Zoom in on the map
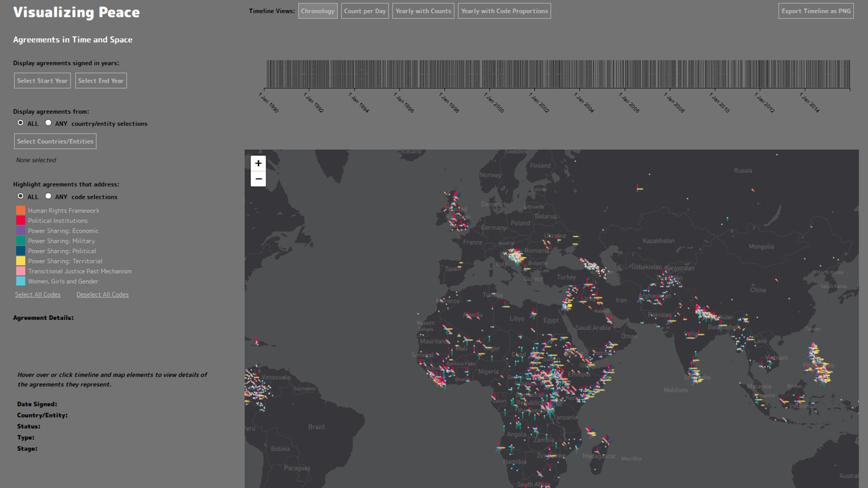The image size is (868, 488). click(258, 163)
